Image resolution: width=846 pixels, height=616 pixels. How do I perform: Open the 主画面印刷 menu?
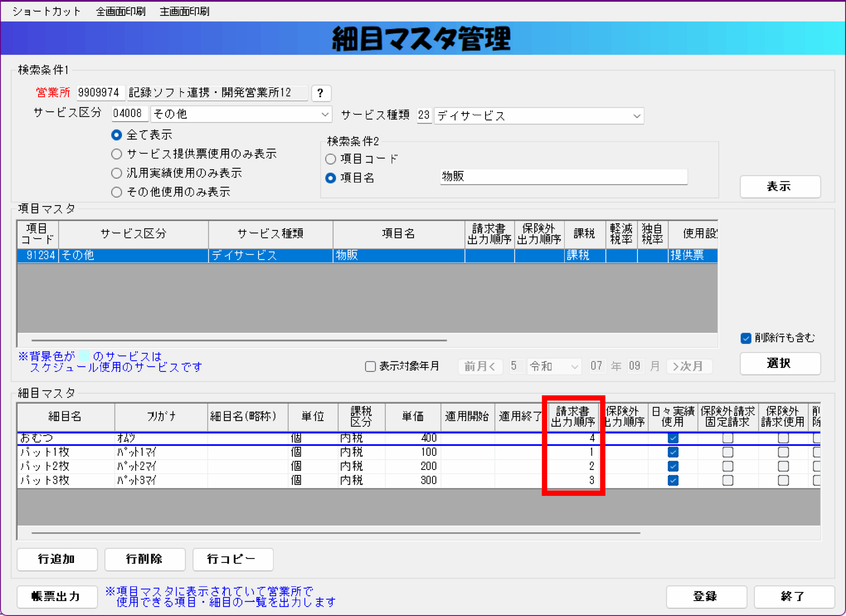point(184,12)
